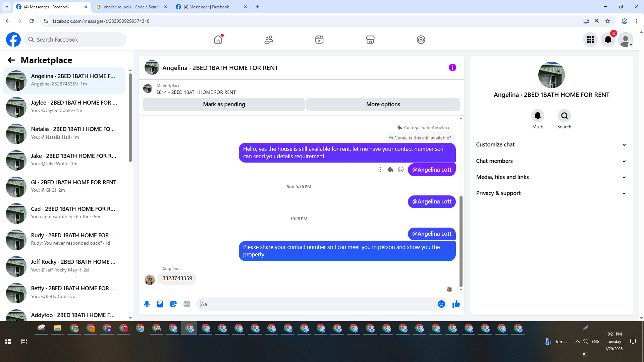644x362 pixels.
Task: Open the $814 - 2BED 1BATH HOME FOR RENT listing link
Action: click(x=196, y=92)
